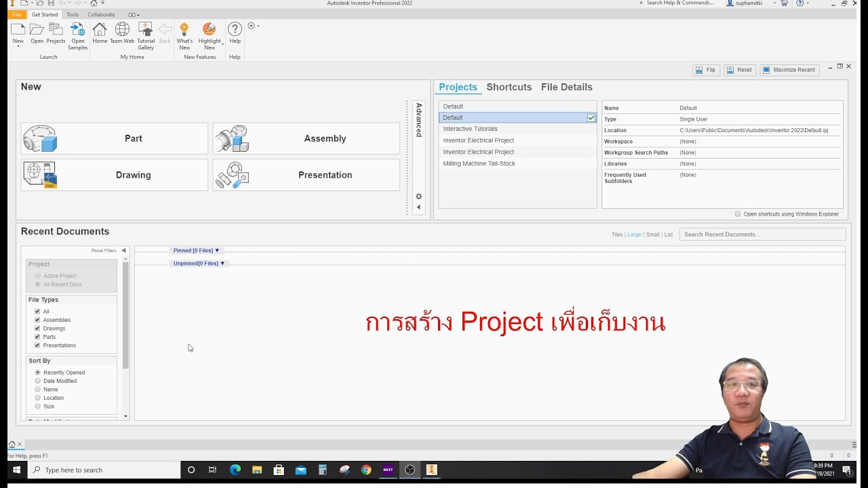The height and width of the screenshot is (488, 868).
Task: Open Microsoft Edge from the taskbar
Action: (235, 470)
